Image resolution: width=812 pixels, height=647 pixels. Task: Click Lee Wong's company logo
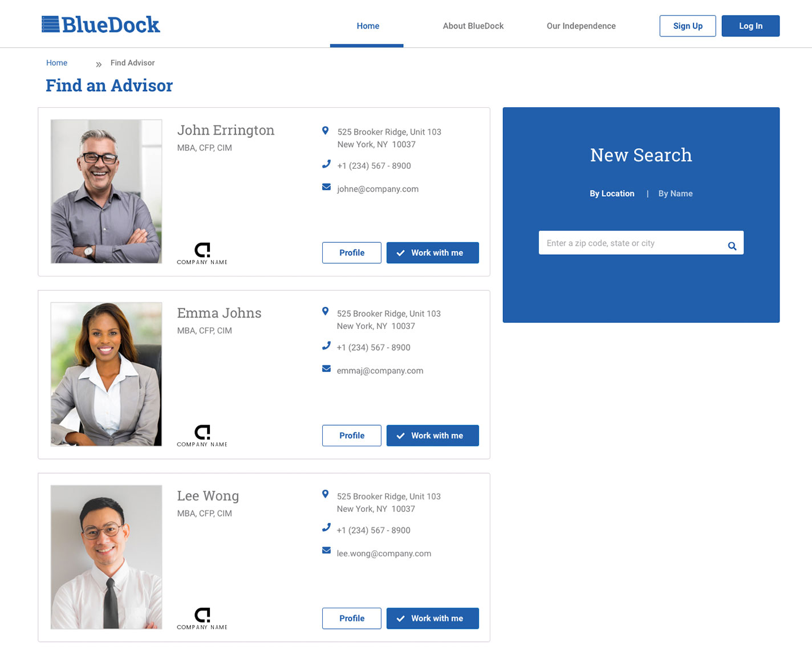pos(202,618)
